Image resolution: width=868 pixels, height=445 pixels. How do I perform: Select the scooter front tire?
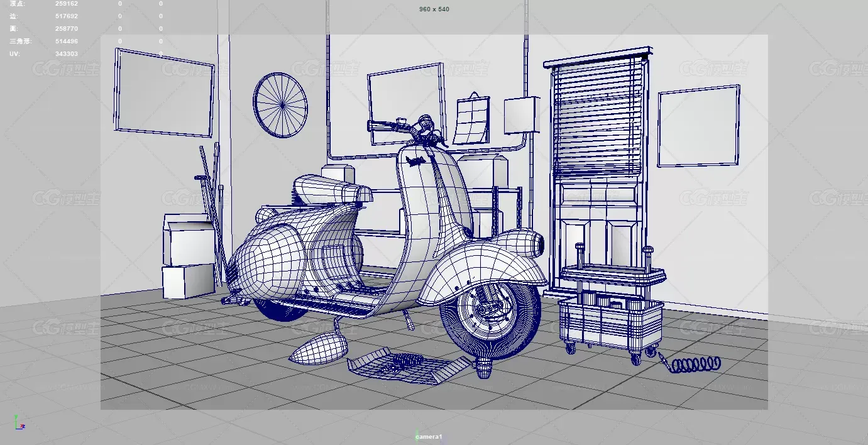(x=490, y=315)
